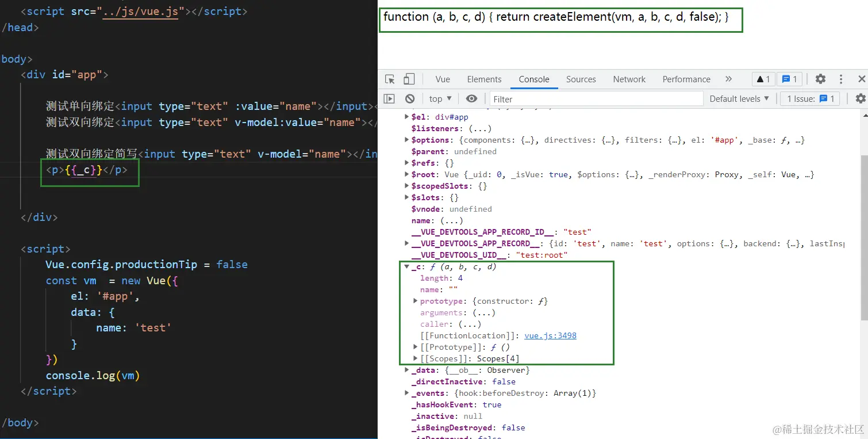868x439 pixels.
Task: Click the Vue.config.productionTip code line
Action: [x=147, y=264]
